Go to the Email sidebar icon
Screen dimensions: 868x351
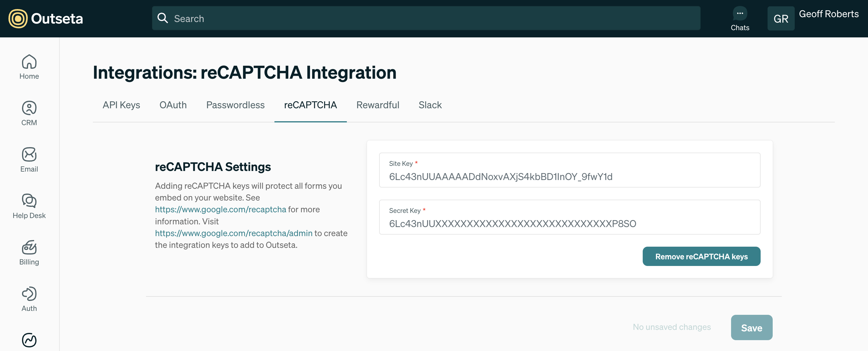pyautogui.click(x=29, y=155)
